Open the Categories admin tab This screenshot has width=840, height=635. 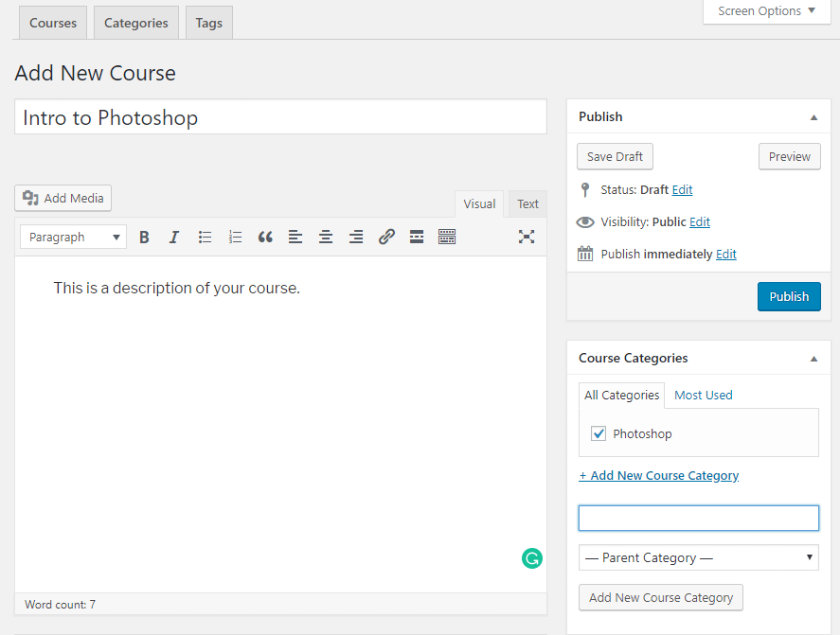click(x=135, y=22)
